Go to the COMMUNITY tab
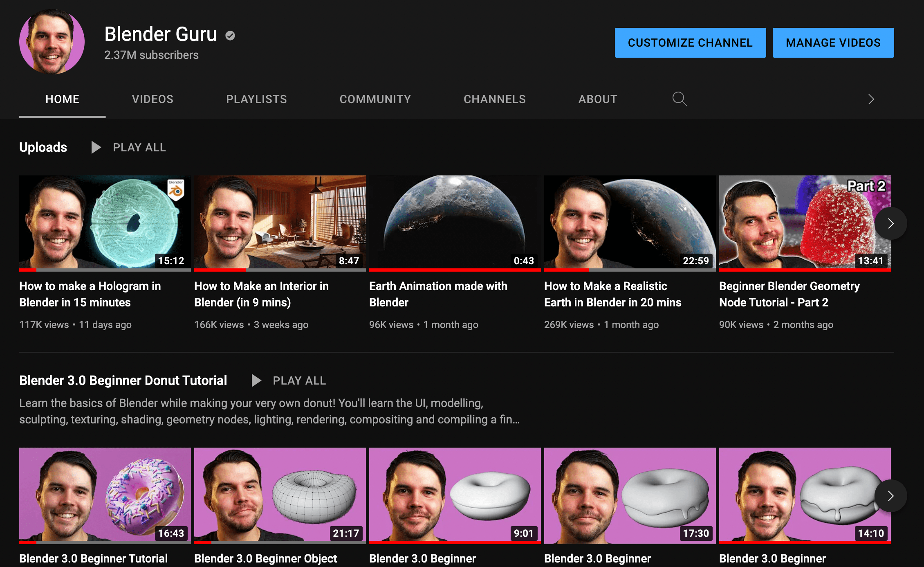 (x=375, y=99)
